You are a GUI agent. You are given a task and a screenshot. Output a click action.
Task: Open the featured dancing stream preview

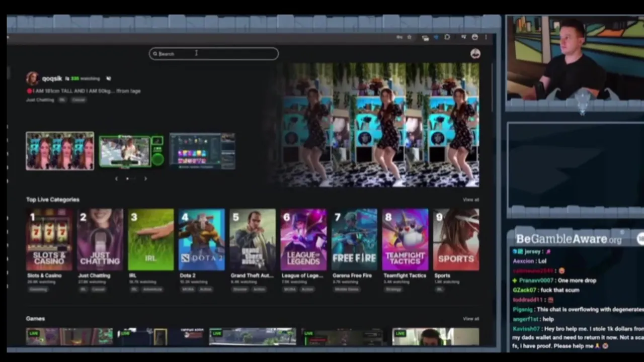point(378,125)
